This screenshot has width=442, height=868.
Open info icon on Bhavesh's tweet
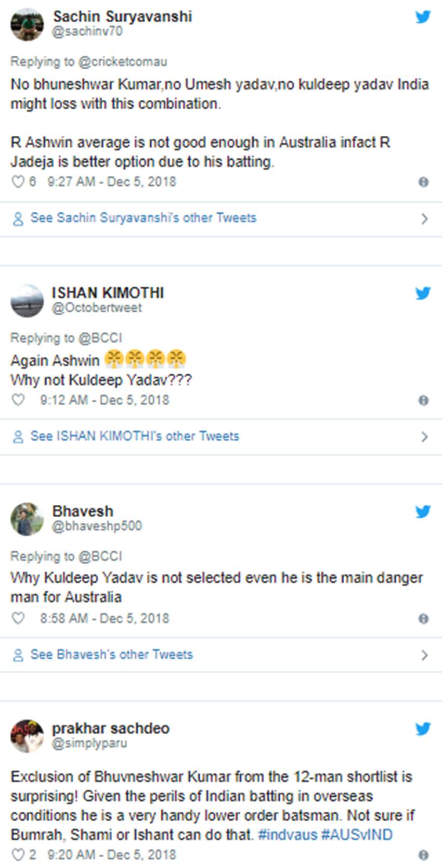click(423, 619)
